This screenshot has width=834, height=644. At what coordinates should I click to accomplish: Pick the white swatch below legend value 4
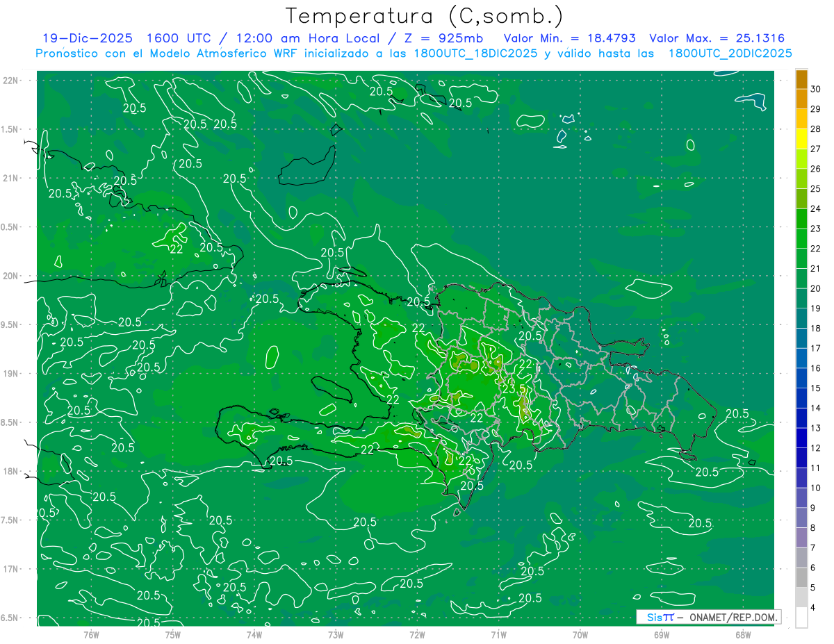[x=801, y=618]
